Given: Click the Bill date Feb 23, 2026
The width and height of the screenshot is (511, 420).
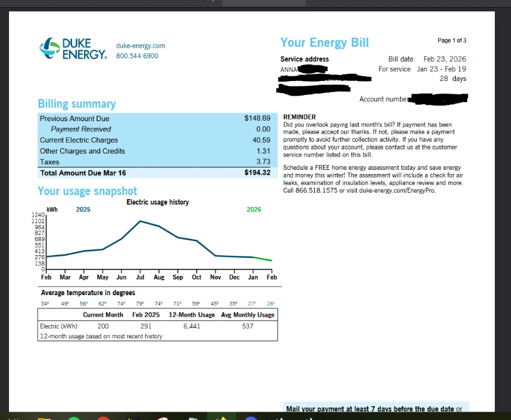Looking at the screenshot, I should pyautogui.click(x=444, y=59).
